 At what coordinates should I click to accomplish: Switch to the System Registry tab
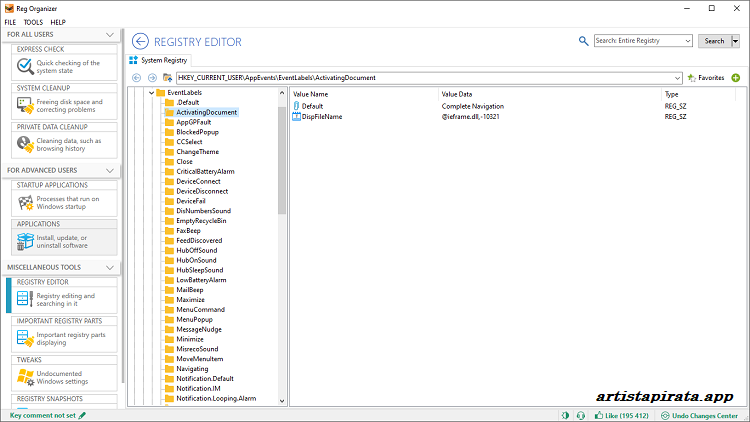159,60
